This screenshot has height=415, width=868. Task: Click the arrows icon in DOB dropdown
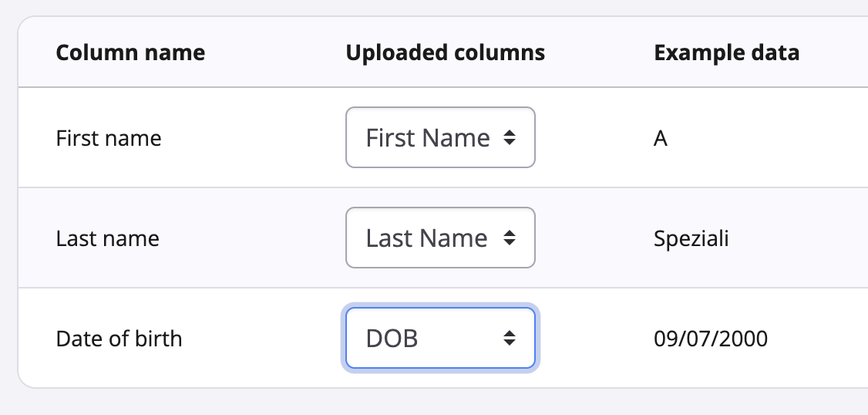[509, 338]
